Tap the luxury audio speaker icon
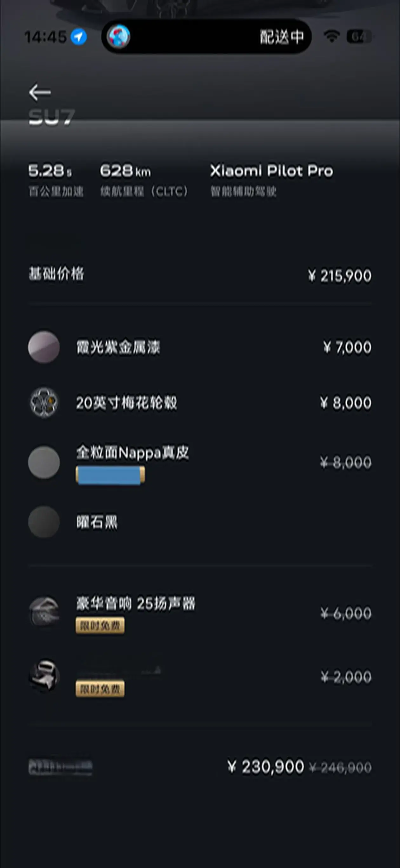Image resolution: width=400 pixels, height=868 pixels. pyautogui.click(x=44, y=612)
